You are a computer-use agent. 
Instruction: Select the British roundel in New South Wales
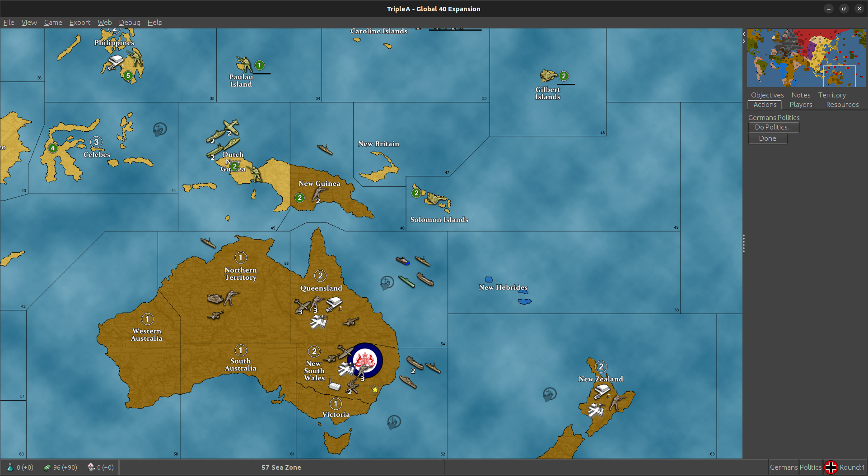pyautogui.click(x=366, y=360)
